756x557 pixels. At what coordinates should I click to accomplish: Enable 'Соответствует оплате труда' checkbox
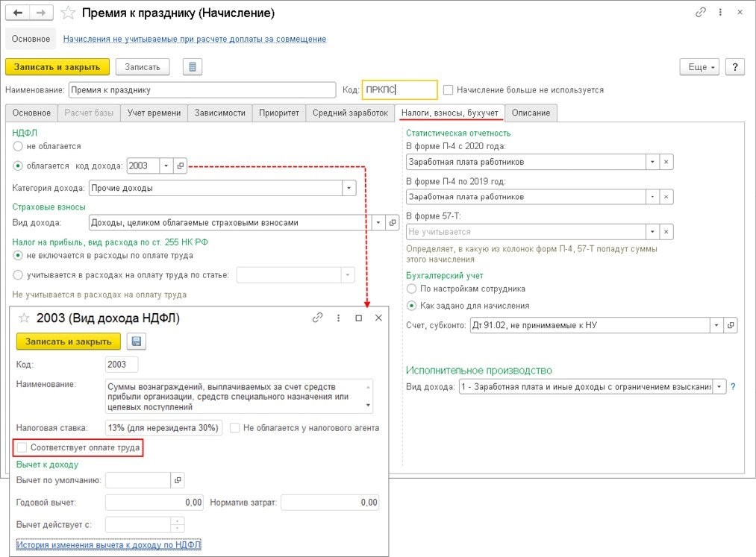(22, 447)
